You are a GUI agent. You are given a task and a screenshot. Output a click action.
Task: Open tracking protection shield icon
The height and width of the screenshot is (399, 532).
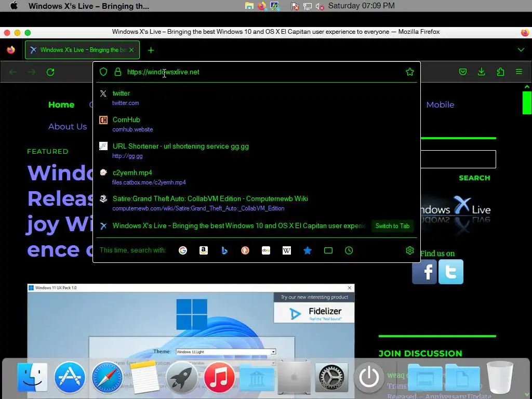103,72
